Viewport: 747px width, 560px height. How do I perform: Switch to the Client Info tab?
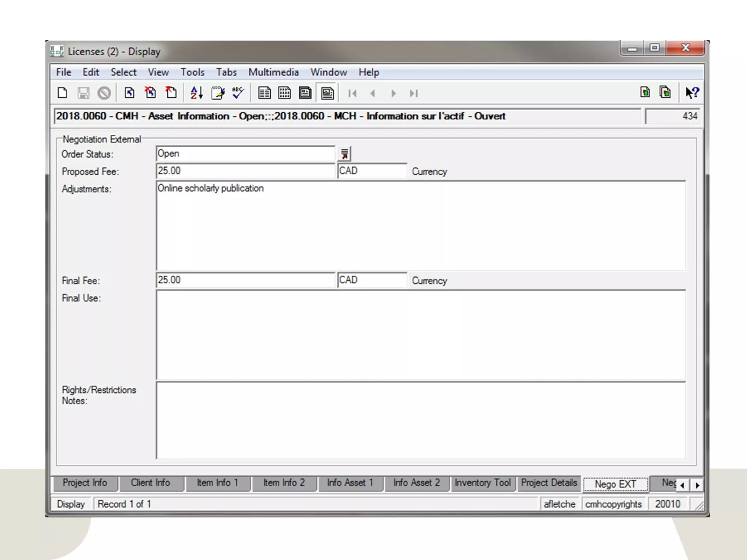coord(150,483)
